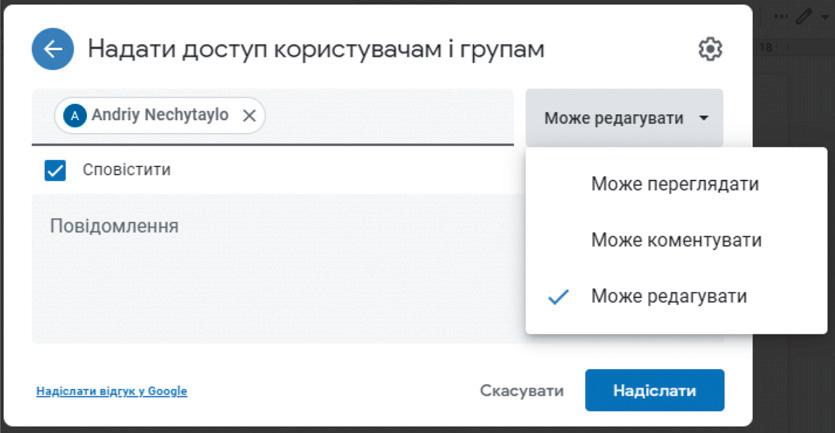Viewport: 835px width, 433px height.
Task: Remove Andriy Nechytaylo chip with X
Action: click(x=250, y=116)
